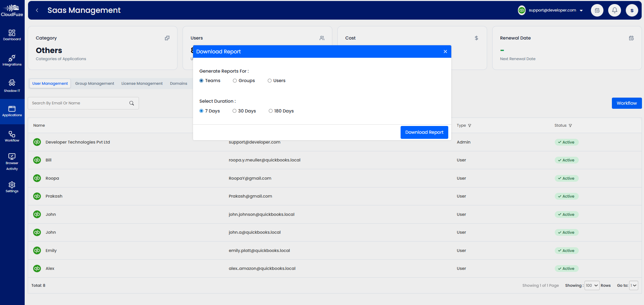
Task: Open Settings from the sidebar
Action: [x=12, y=187]
